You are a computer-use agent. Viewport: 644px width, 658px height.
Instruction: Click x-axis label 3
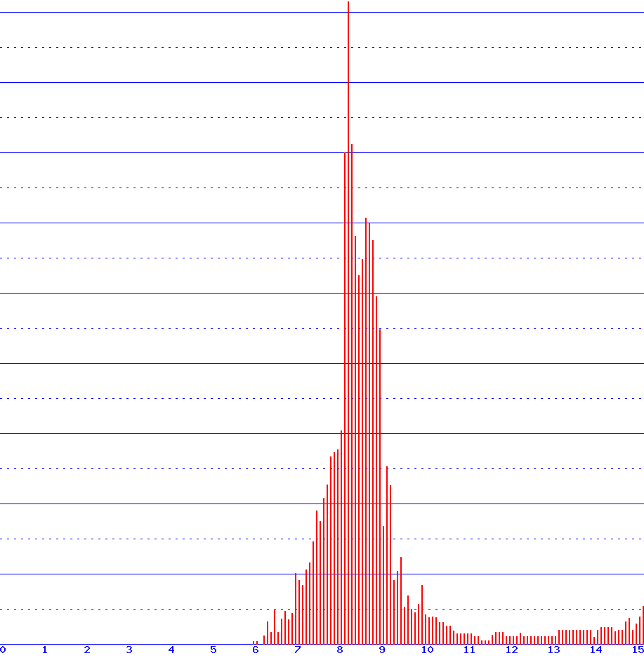point(129,650)
